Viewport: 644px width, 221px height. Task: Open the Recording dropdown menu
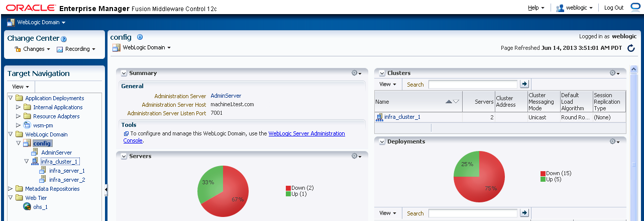click(x=80, y=49)
